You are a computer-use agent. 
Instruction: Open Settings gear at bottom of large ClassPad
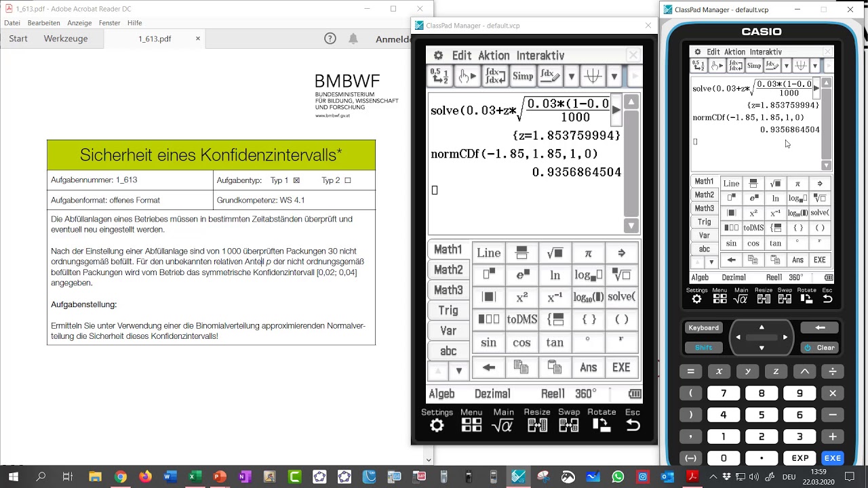pyautogui.click(x=437, y=425)
